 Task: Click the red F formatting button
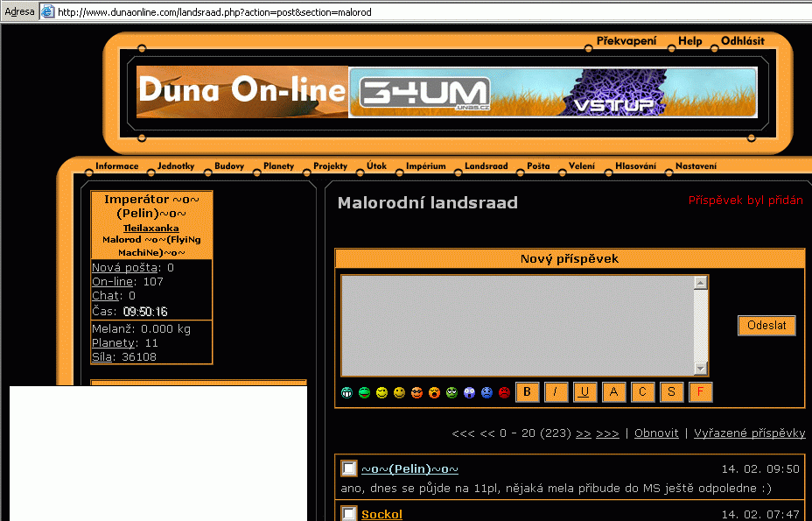tap(701, 392)
